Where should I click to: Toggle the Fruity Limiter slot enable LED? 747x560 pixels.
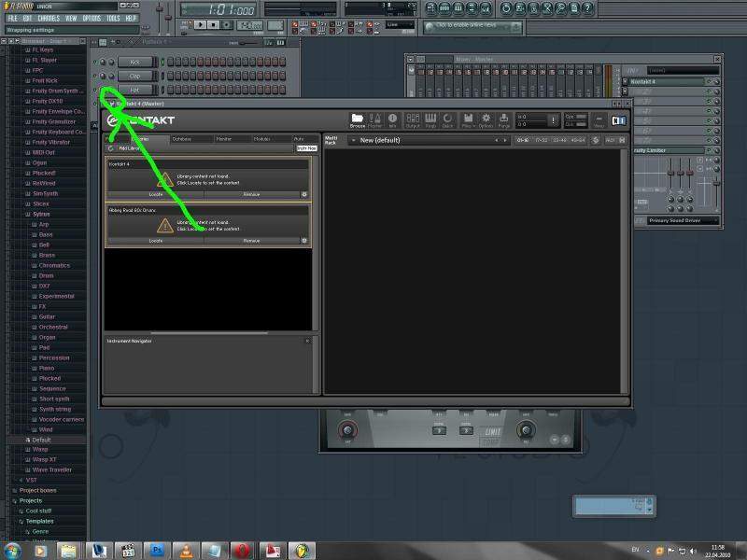pos(709,150)
